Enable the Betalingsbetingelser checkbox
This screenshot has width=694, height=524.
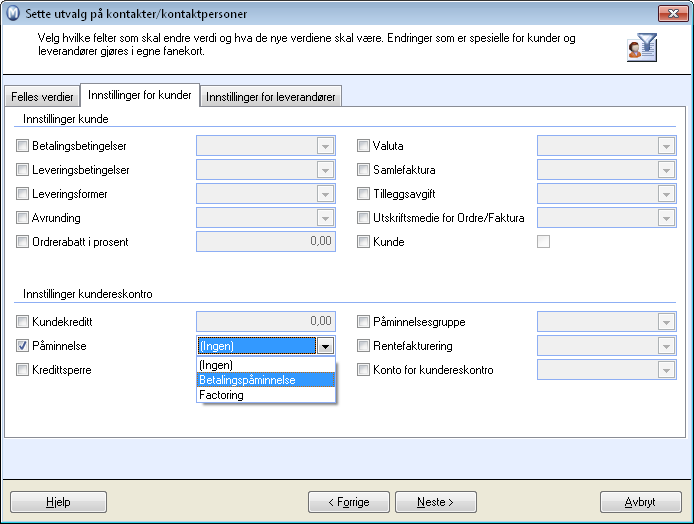[22, 146]
